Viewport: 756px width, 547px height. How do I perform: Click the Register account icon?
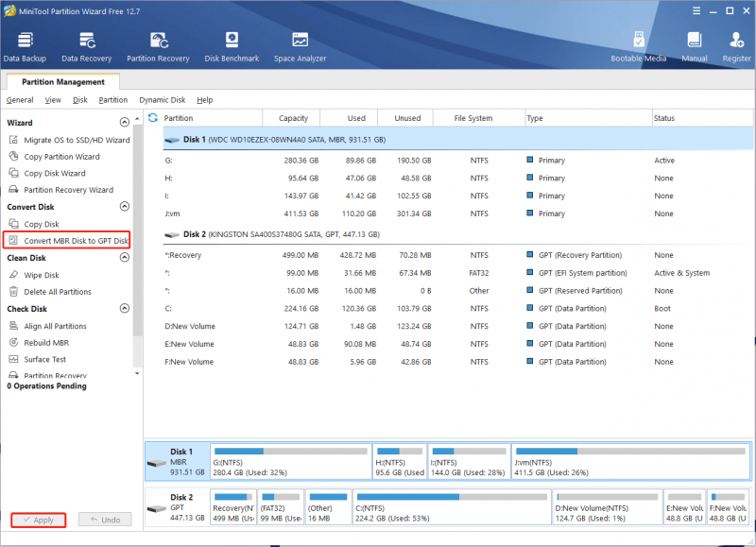736,46
